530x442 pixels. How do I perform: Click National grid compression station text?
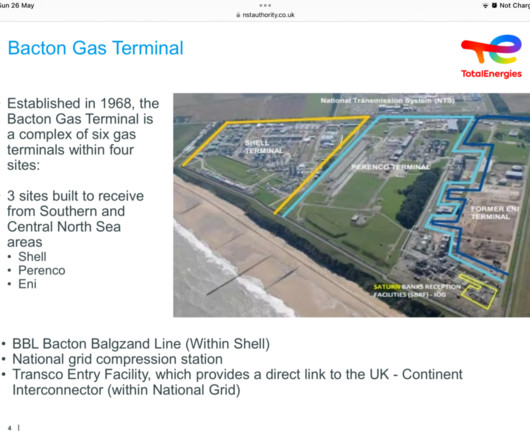pos(117,359)
